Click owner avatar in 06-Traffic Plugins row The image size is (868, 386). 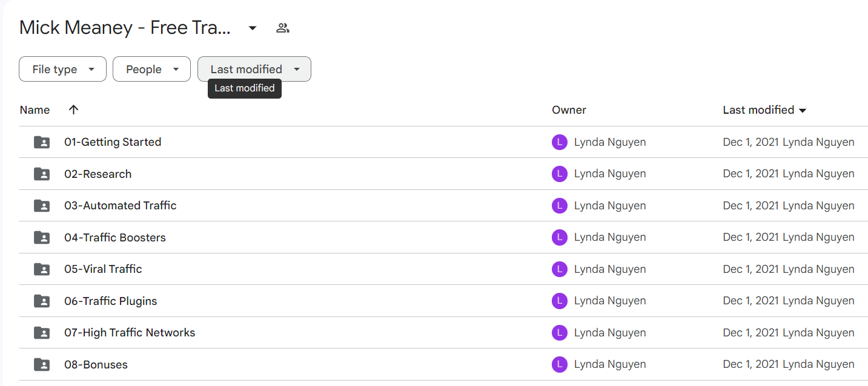pos(559,301)
